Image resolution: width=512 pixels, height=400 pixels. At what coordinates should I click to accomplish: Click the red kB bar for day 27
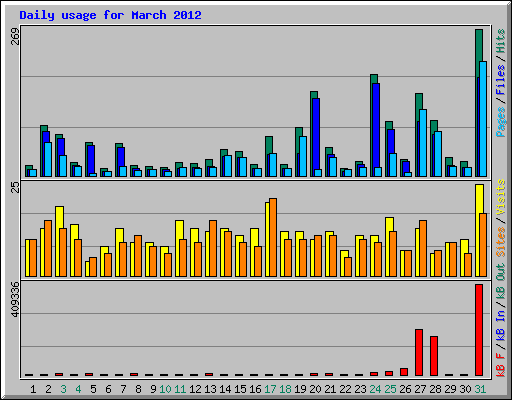[419, 352]
